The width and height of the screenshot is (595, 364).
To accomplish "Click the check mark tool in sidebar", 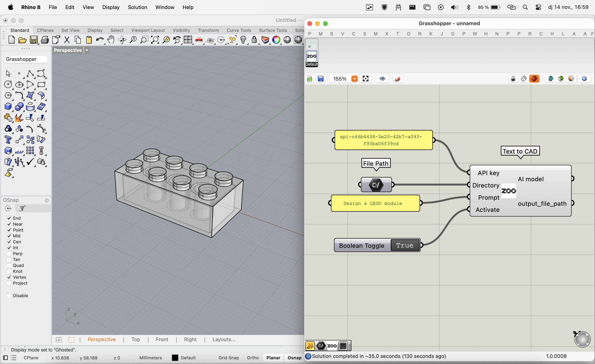I will (x=30, y=162).
